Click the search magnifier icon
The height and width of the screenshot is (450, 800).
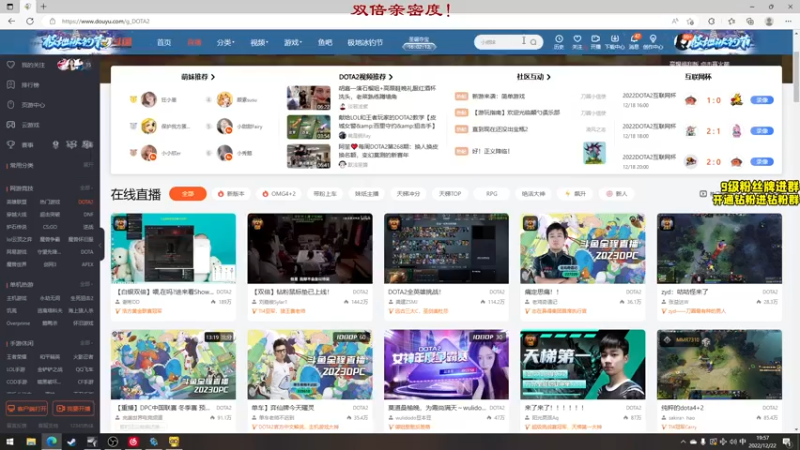pyautogui.click(x=533, y=42)
